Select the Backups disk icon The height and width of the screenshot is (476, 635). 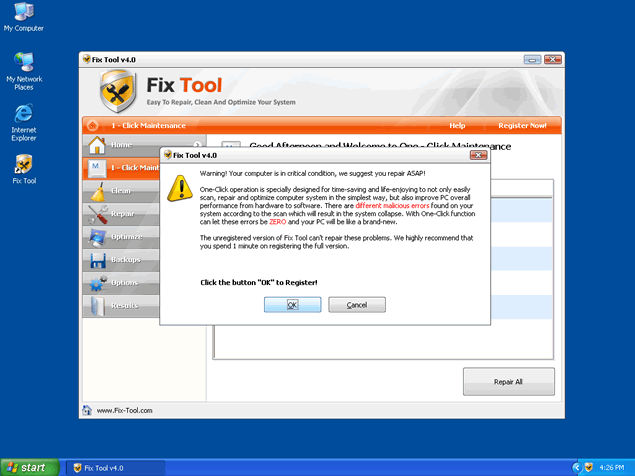click(97, 260)
